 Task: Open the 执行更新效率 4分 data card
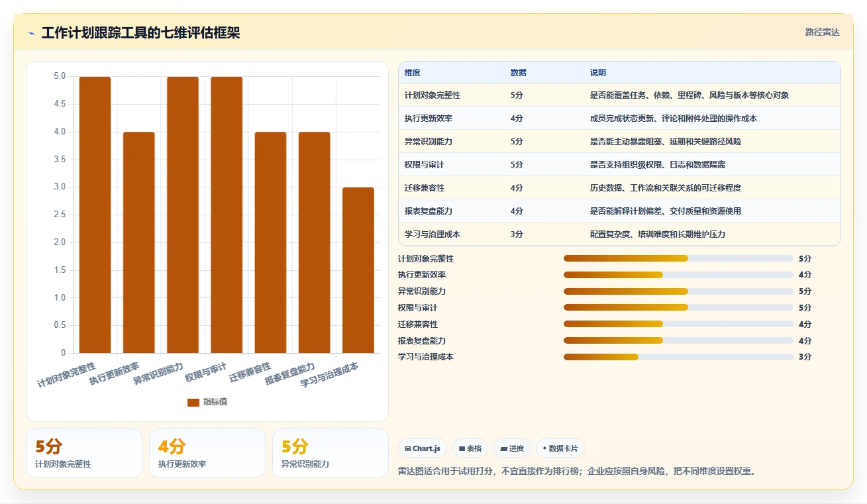[x=207, y=453]
